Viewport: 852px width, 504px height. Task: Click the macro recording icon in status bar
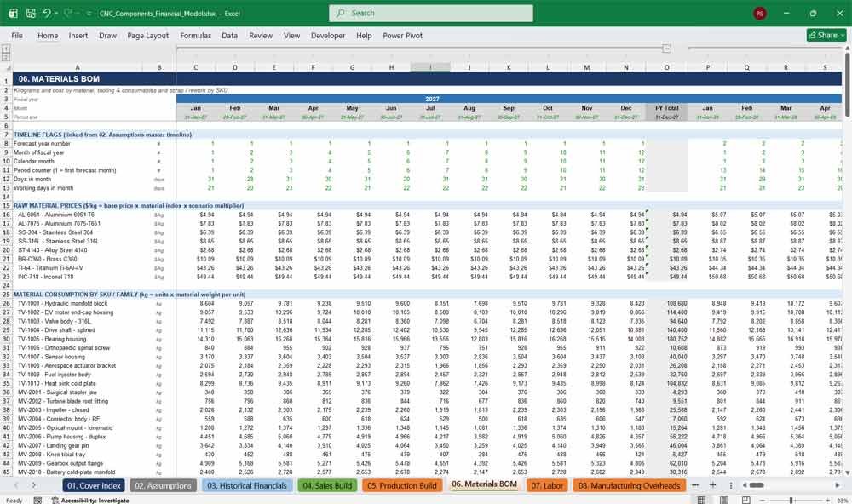[x=37, y=501]
